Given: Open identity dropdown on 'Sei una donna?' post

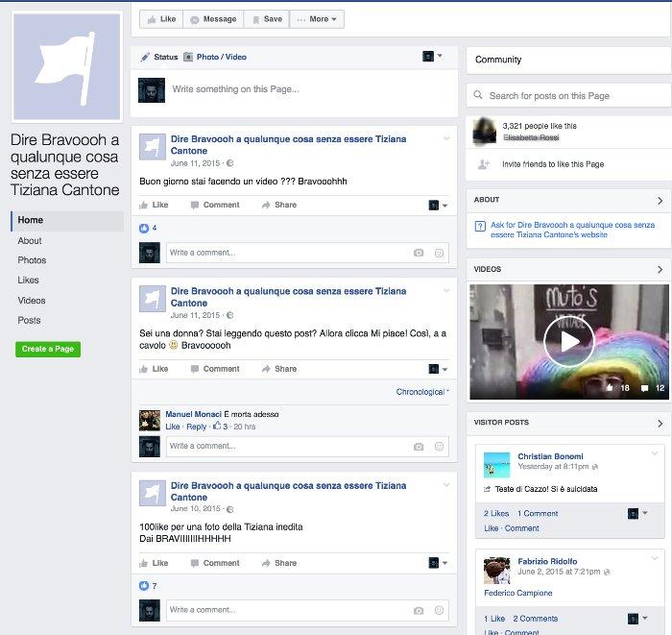Looking at the screenshot, I should [x=438, y=369].
